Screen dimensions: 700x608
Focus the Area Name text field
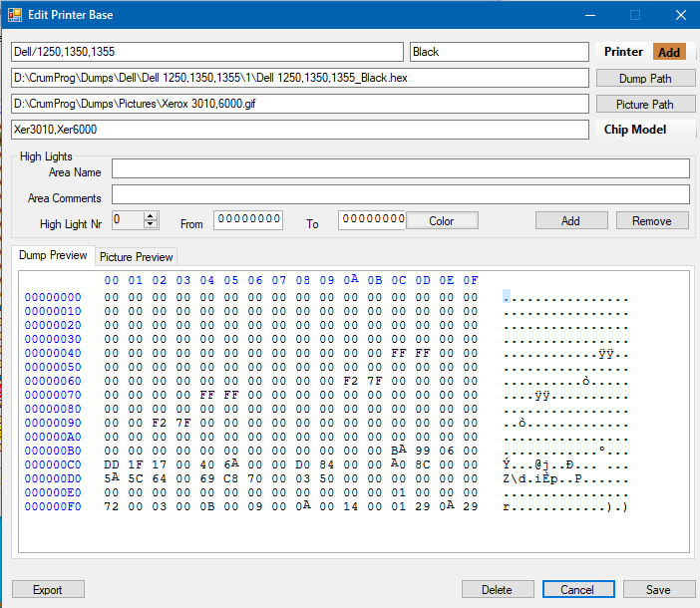click(x=400, y=168)
